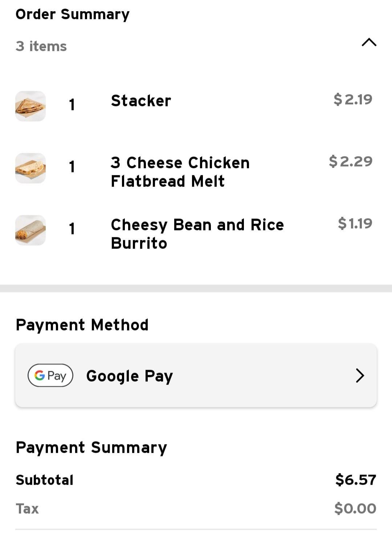The height and width of the screenshot is (534, 392).
Task: Click the Stacker item name
Action: coord(141,101)
